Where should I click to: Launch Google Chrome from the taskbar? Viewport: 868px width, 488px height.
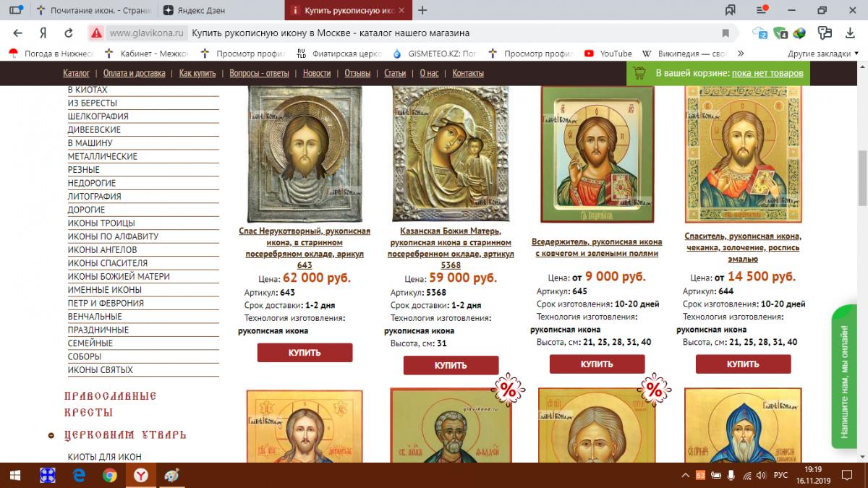coord(109,475)
